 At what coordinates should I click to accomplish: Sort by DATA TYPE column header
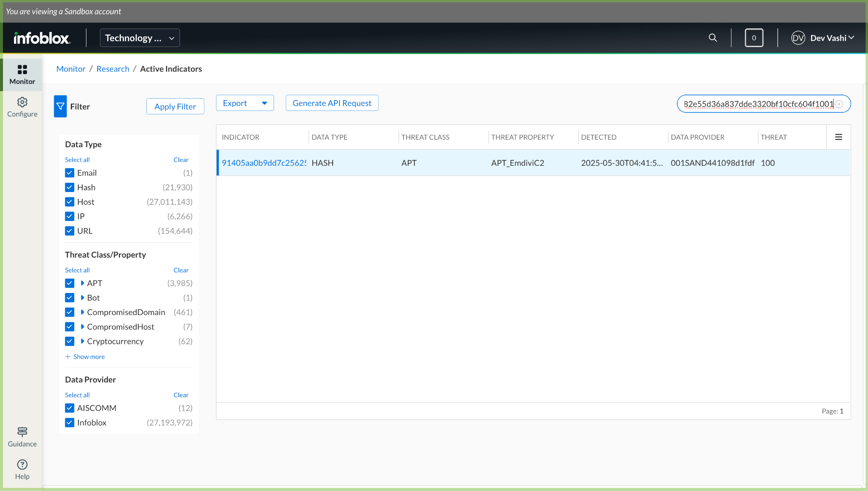329,137
